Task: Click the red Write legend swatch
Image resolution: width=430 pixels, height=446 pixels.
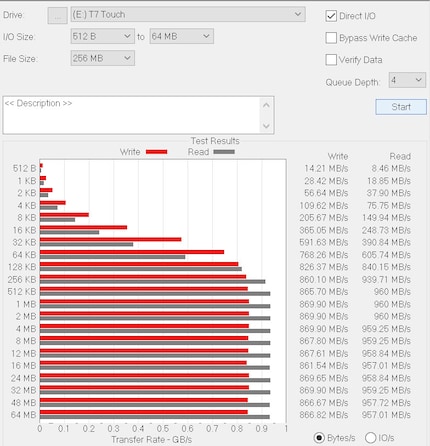Action: [x=156, y=152]
